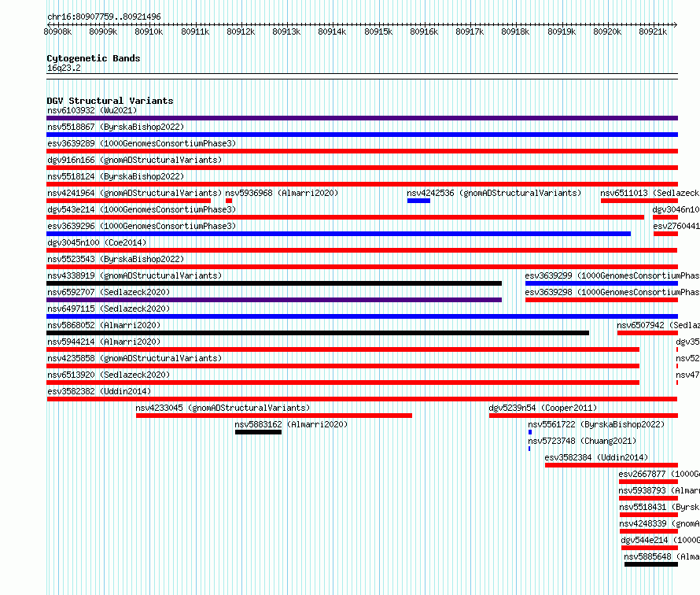700x595 pixels.
Task: Open nsv5868052 (Almarri2020) label
Action: point(104,325)
